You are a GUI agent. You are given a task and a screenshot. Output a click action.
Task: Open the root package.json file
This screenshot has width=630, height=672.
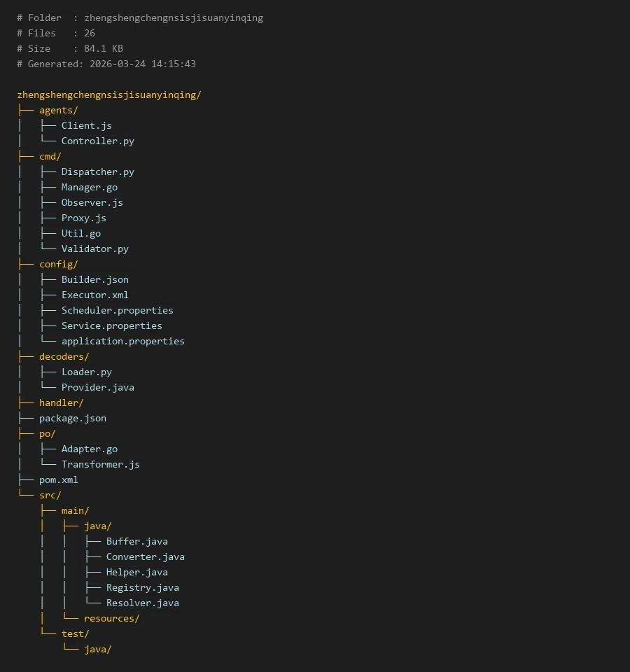pyautogui.click(x=72, y=418)
